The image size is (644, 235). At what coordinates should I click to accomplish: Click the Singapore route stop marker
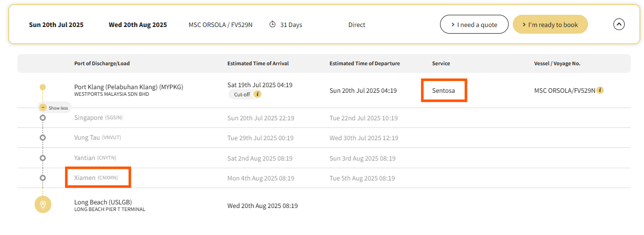coord(43,118)
